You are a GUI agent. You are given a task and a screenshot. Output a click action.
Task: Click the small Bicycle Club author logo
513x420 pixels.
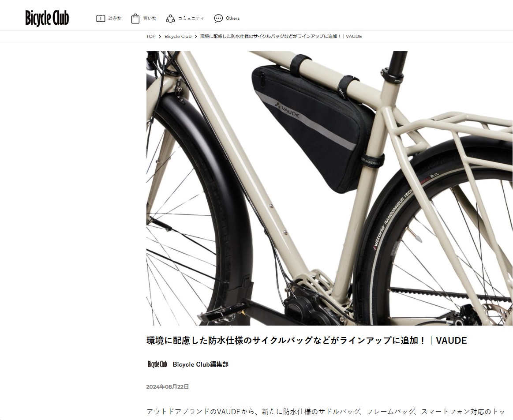157,364
